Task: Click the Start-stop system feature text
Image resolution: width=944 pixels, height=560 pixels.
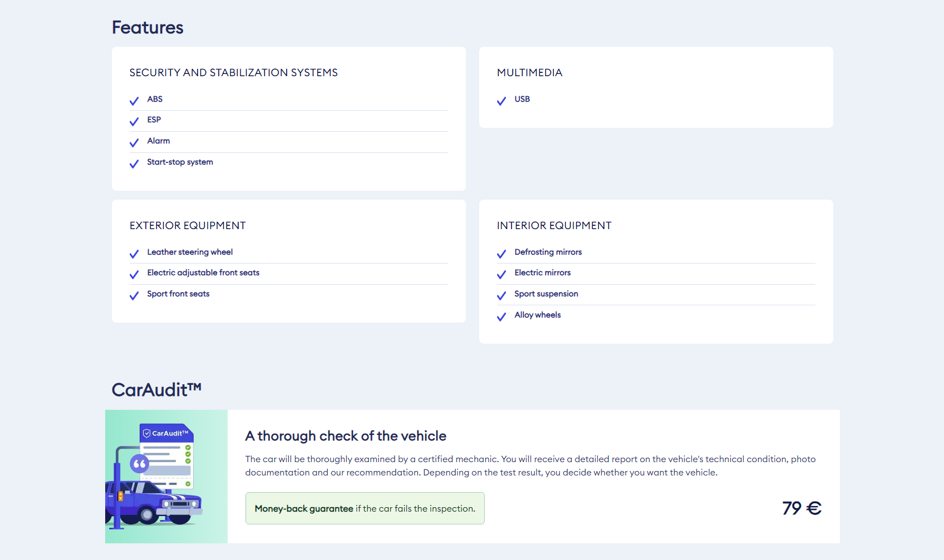Action: (180, 162)
